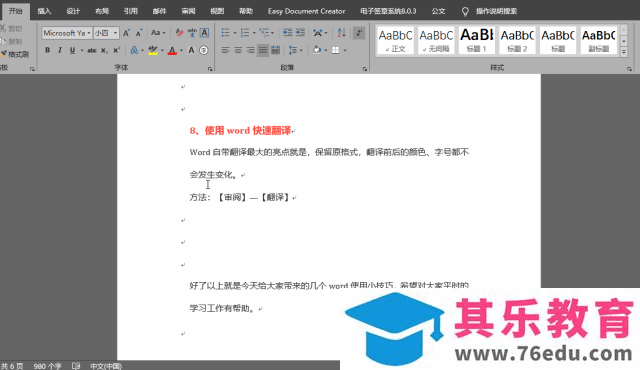Open the Asian layout (中文版式) dropdown
Screen dimensions: 640x370
point(320,33)
